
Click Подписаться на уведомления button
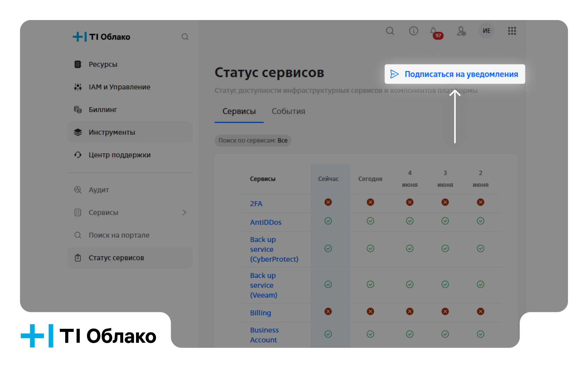[455, 74]
